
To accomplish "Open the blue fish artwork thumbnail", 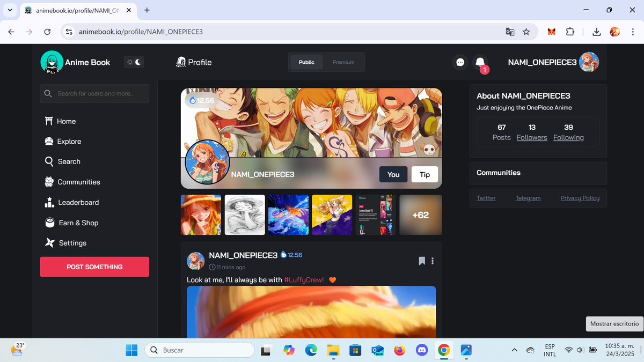I will [x=288, y=215].
